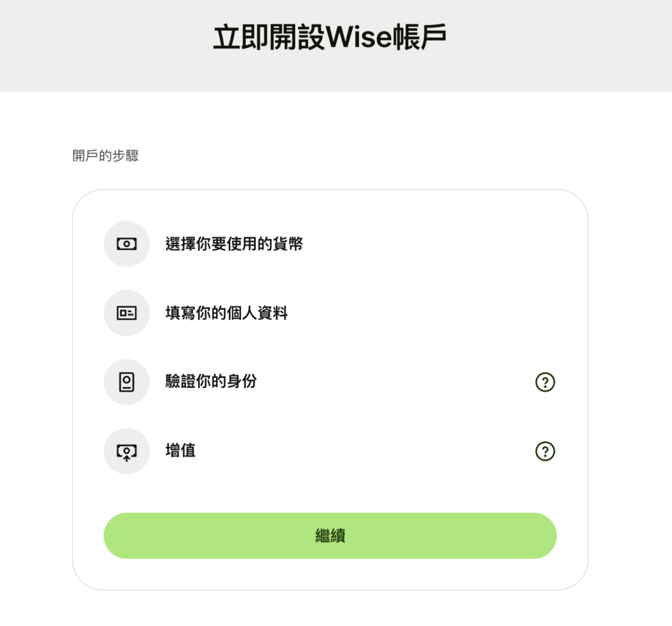Screen dimensions: 672x626
Task: Open help for 增值 step
Action: (x=545, y=451)
